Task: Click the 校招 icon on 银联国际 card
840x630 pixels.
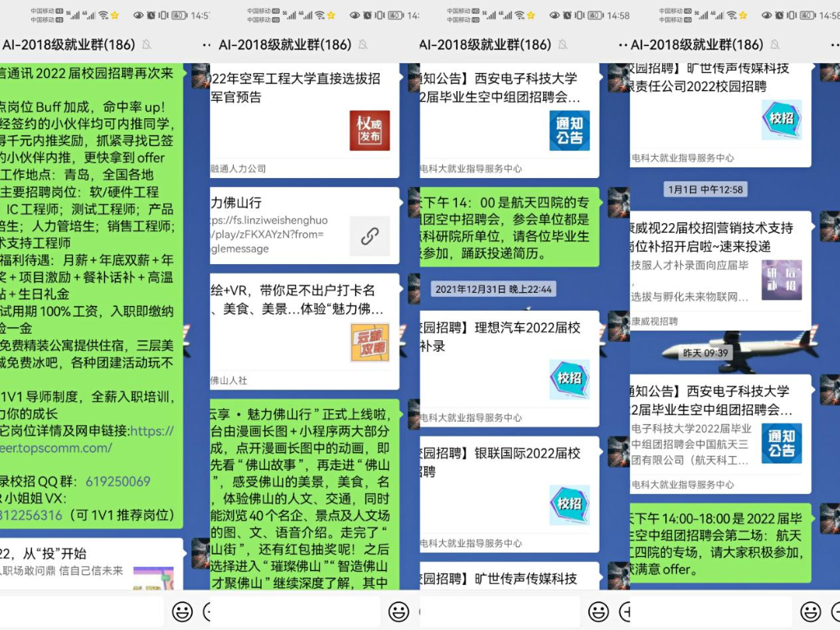Action: 569,504
